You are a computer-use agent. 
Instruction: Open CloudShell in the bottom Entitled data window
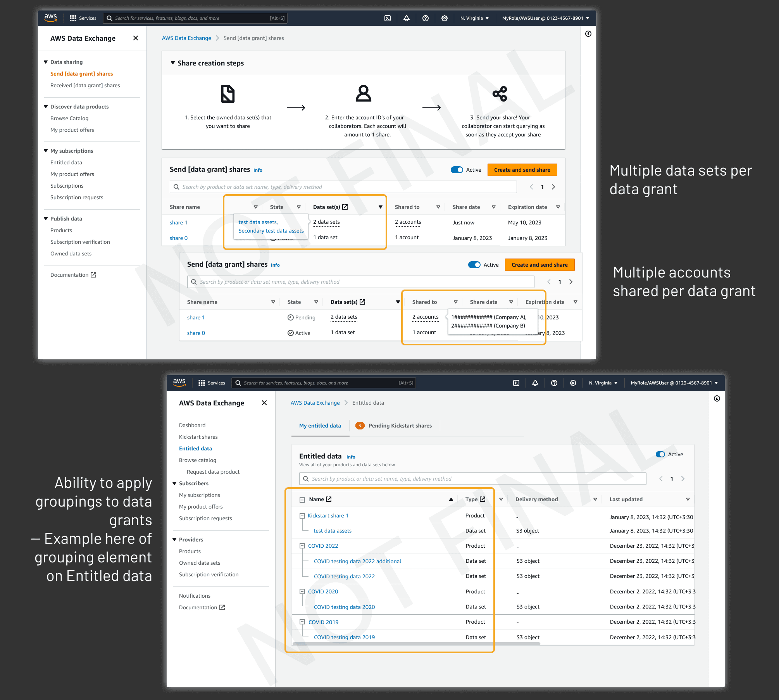point(516,383)
